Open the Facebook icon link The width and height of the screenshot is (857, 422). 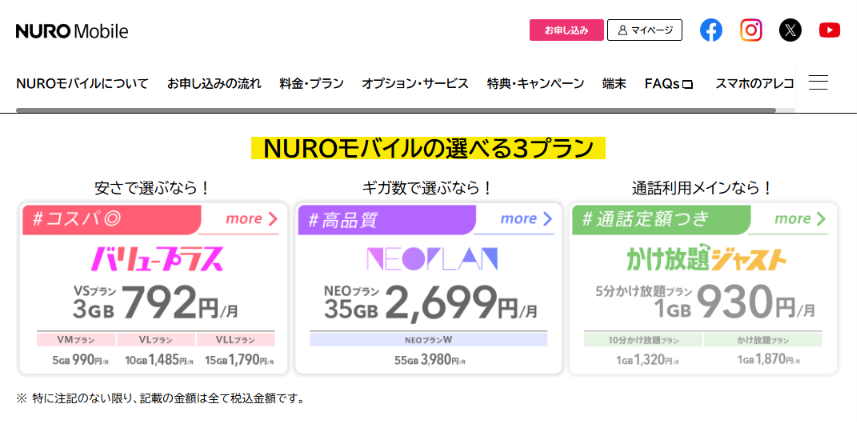click(711, 30)
